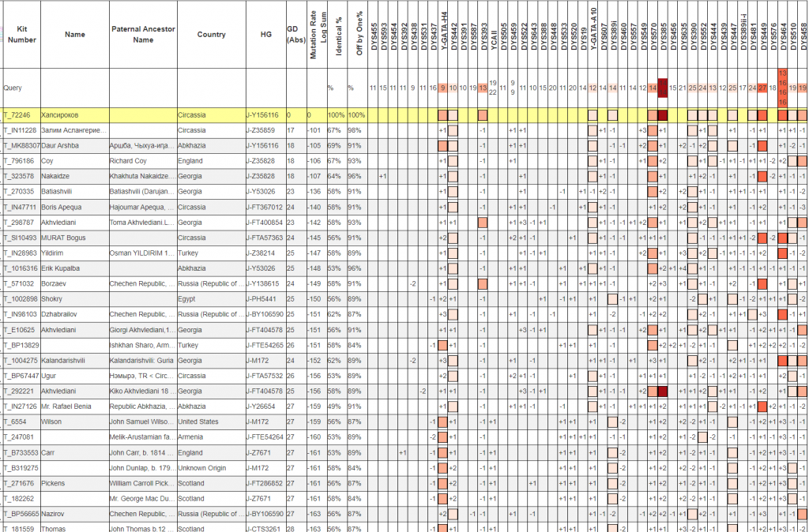Click kit number T_796186

click(21, 160)
